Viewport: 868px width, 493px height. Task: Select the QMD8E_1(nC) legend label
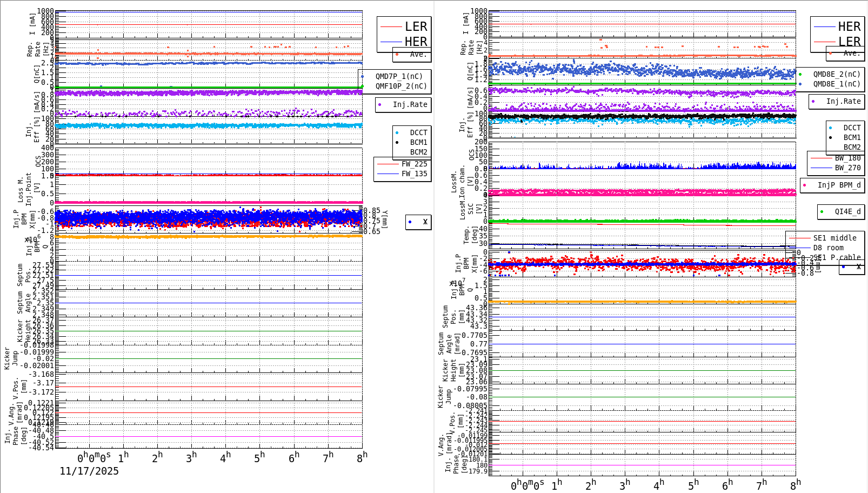[837, 84]
